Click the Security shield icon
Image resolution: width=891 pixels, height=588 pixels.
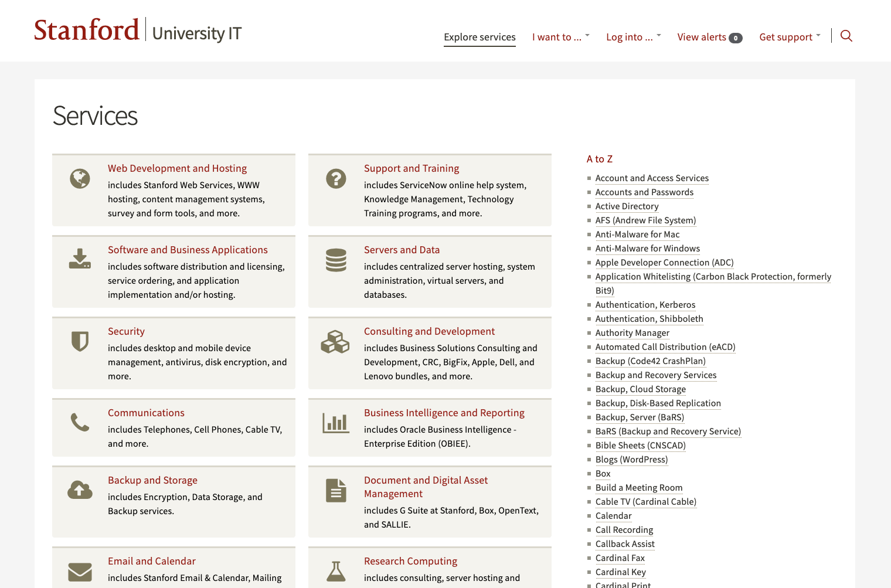point(80,342)
